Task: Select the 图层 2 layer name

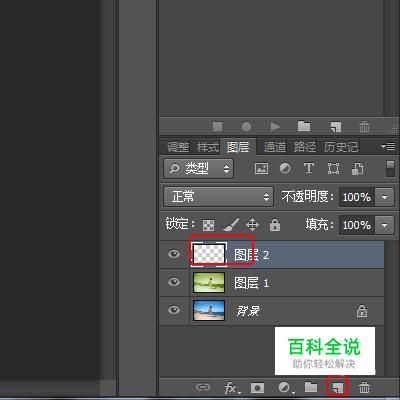Action: tap(251, 255)
